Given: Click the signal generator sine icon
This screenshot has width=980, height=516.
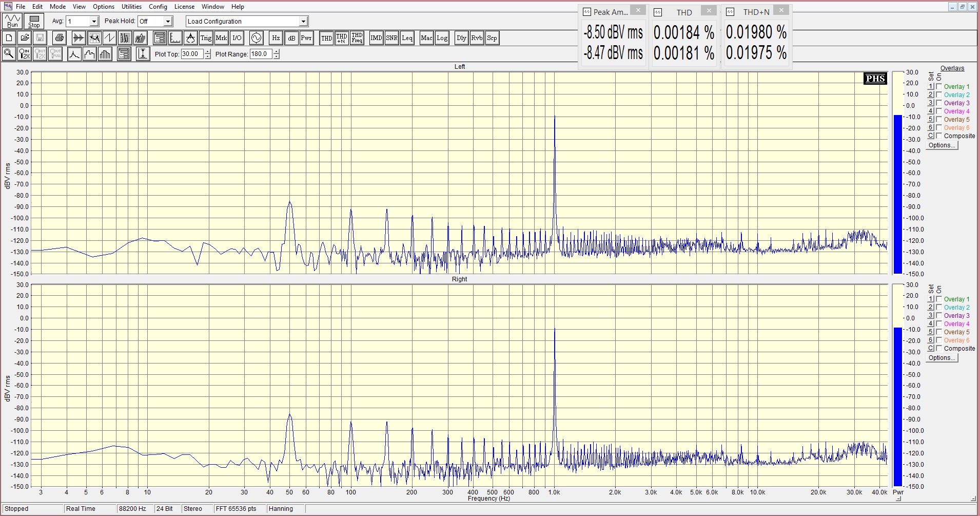Looking at the screenshot, I should pyautogui.click(x=256, y=38).
